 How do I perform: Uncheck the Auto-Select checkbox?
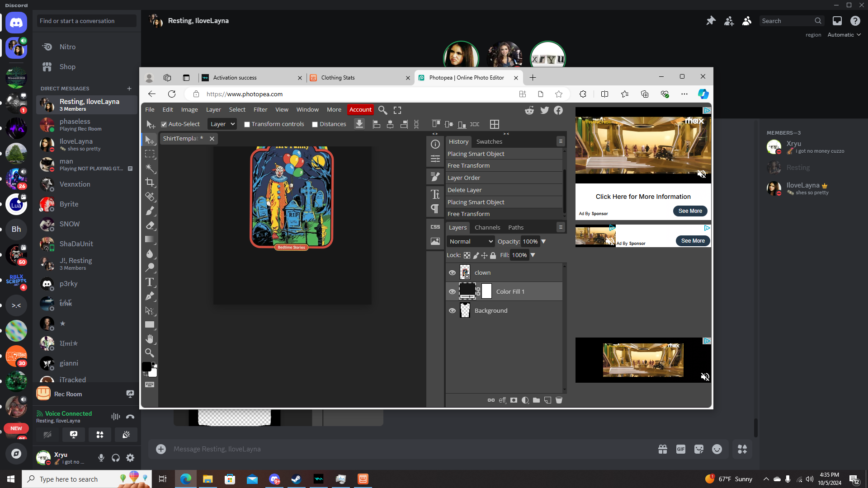point(164,124)
